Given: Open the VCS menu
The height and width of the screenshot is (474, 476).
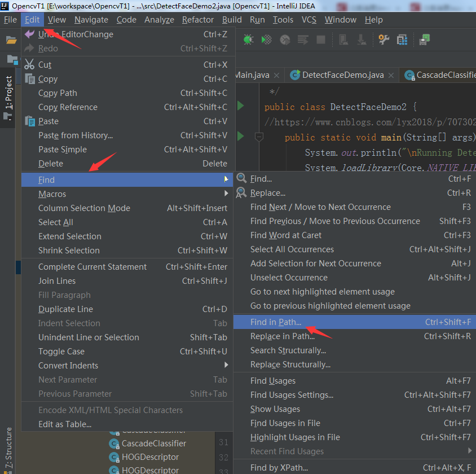Looking at the screenshot, I should (x=309, y=20).
